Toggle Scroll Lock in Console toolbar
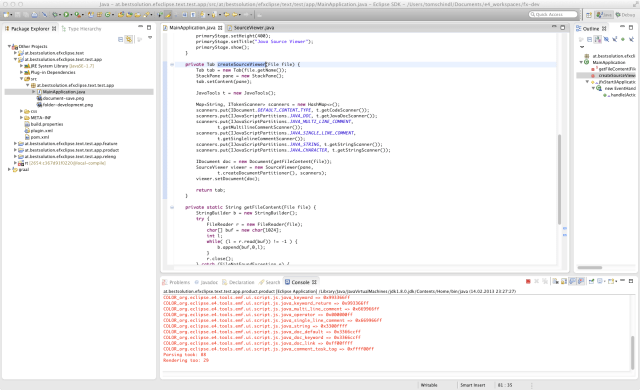 tap(564, 281)
